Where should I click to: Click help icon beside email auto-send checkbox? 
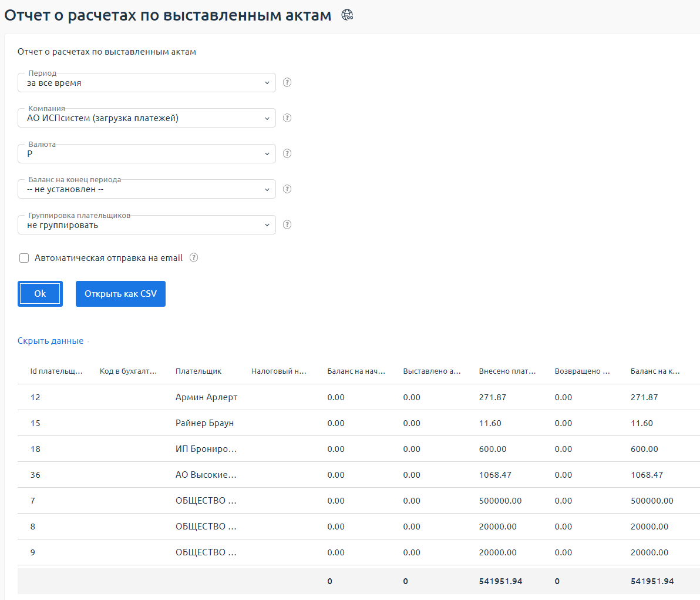(x=194, y=257)
